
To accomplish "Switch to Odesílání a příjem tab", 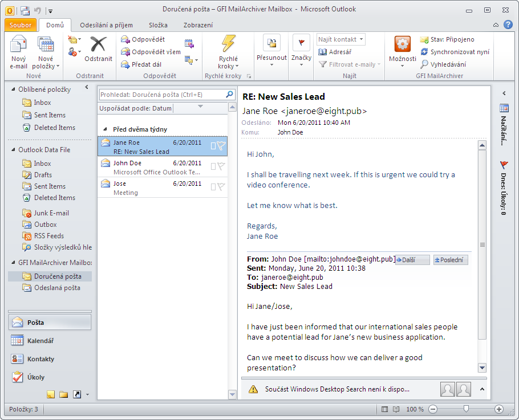I will coord(106,25).
